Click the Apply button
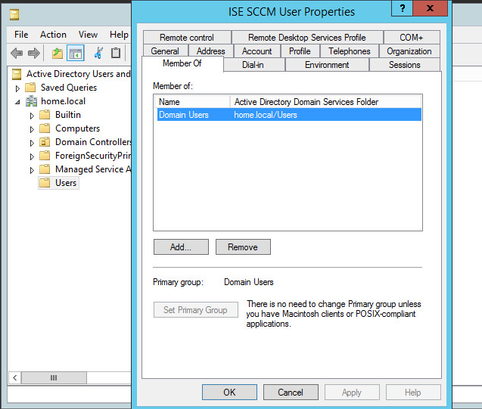Screen dimensions: 482x409 (352, 392)
